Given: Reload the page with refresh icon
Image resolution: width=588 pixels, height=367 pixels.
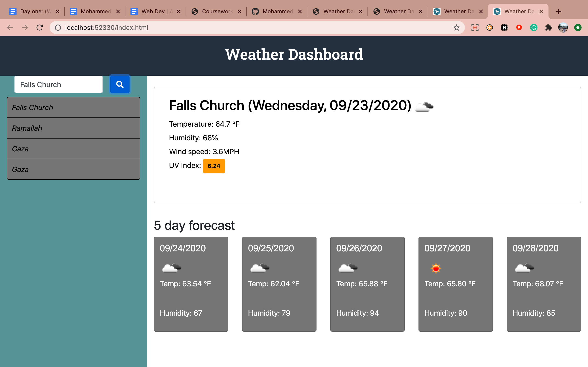Looking at the screenshot, I should click(x=40, y=28).
